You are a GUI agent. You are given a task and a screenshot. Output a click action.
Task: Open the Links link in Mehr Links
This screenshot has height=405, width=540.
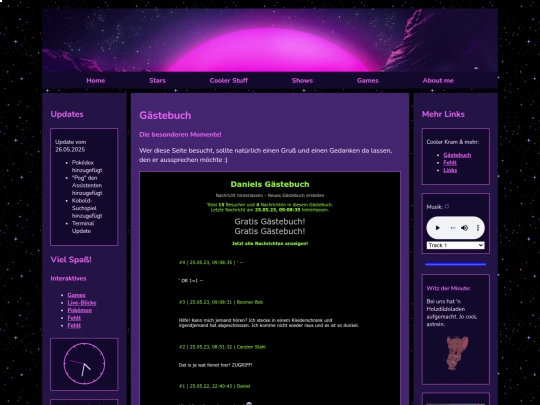tap(450, 170)
